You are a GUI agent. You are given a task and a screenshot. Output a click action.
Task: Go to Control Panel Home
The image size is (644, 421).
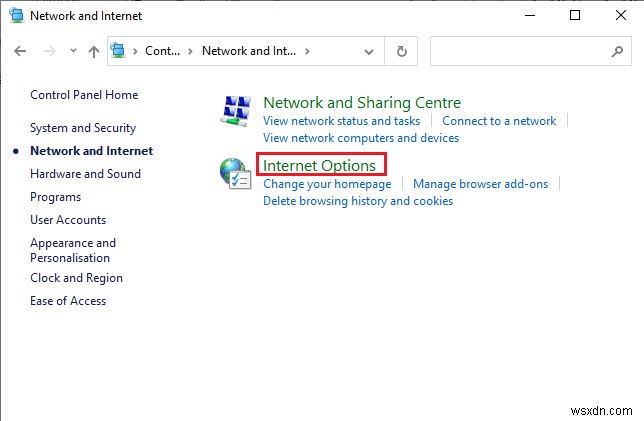click(84, 95)
